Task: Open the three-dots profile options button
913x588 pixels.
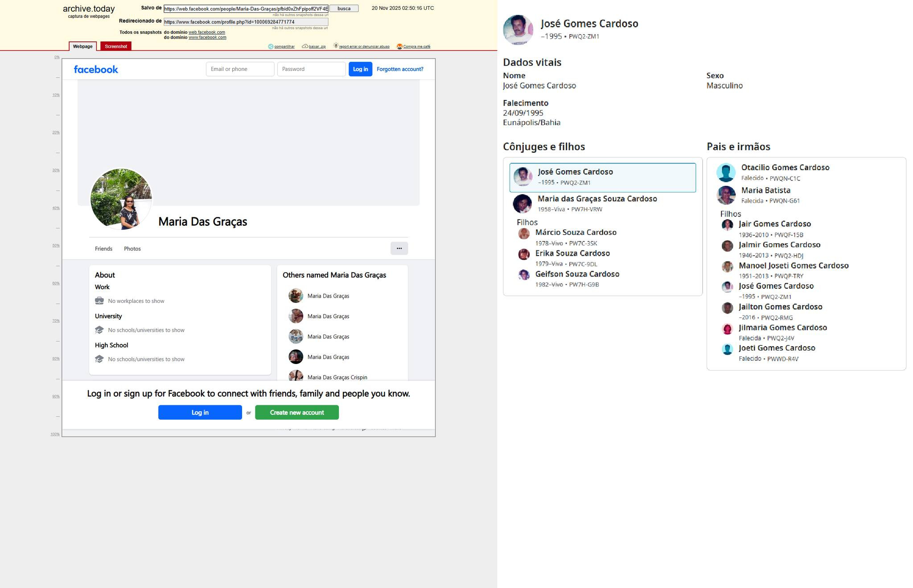Action: [399, 249]
